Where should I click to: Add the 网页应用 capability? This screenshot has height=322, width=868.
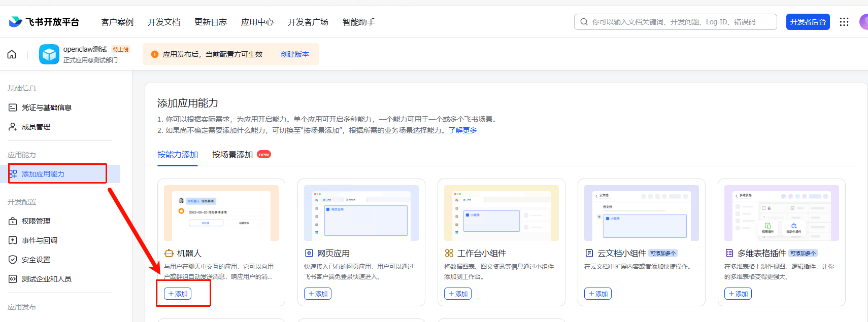[x=318, y=294]
